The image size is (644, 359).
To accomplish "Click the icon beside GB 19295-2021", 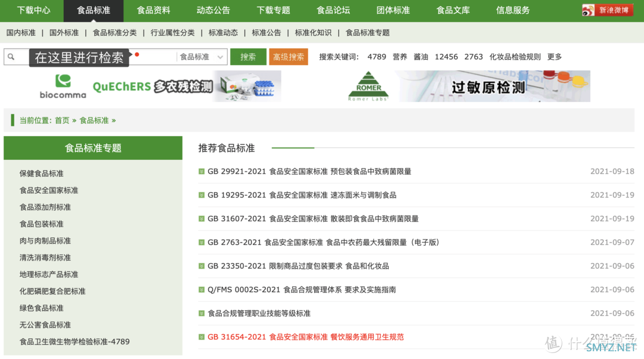I will tap(202, 195).
